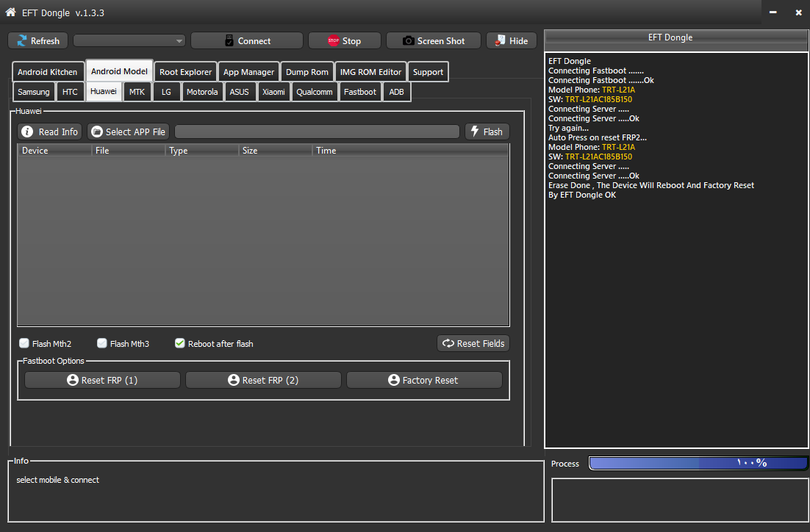
Task: Click the Time column header
Action: (411, 151)
